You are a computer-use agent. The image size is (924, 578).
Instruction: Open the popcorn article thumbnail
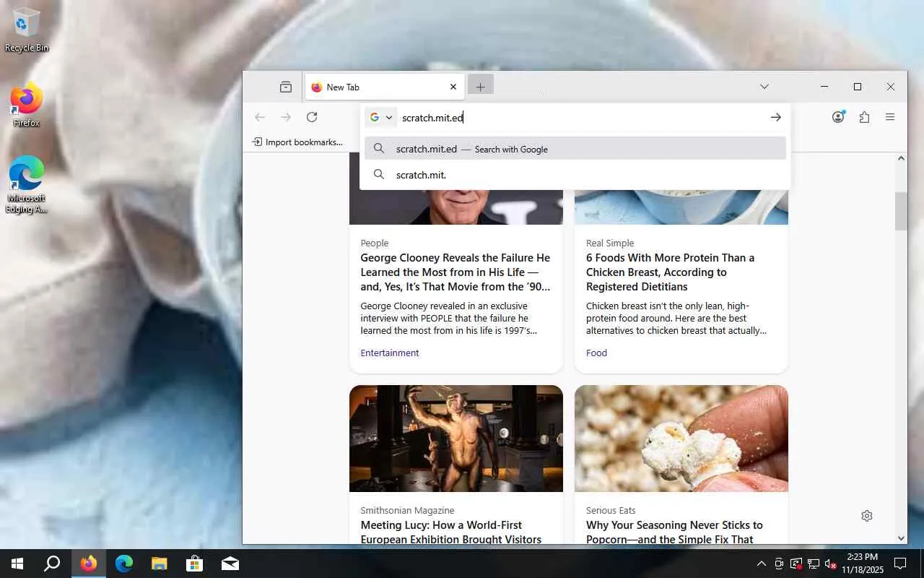(x=681, y=439)
